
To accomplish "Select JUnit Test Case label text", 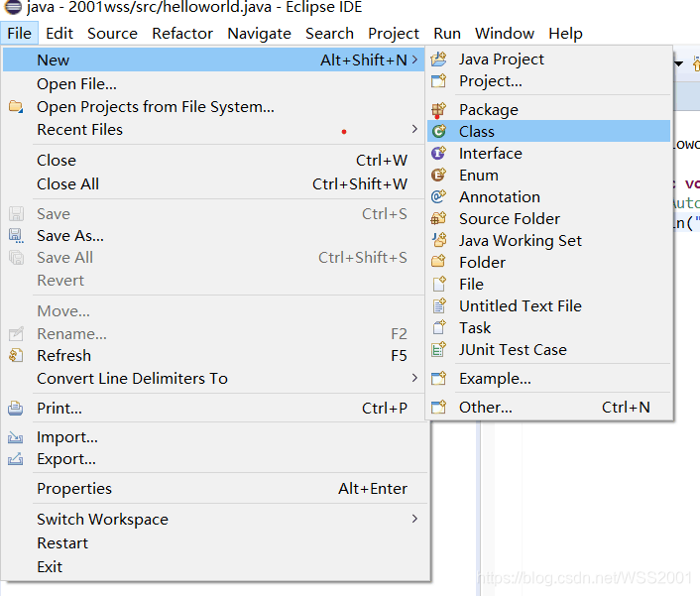I will click(x=513, y=349).
